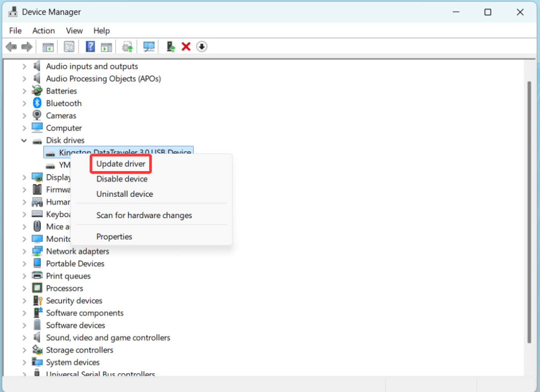The image size is (540, 392).
Task: Choose Uninstall device from the context menu
Action: click(125, 194)
